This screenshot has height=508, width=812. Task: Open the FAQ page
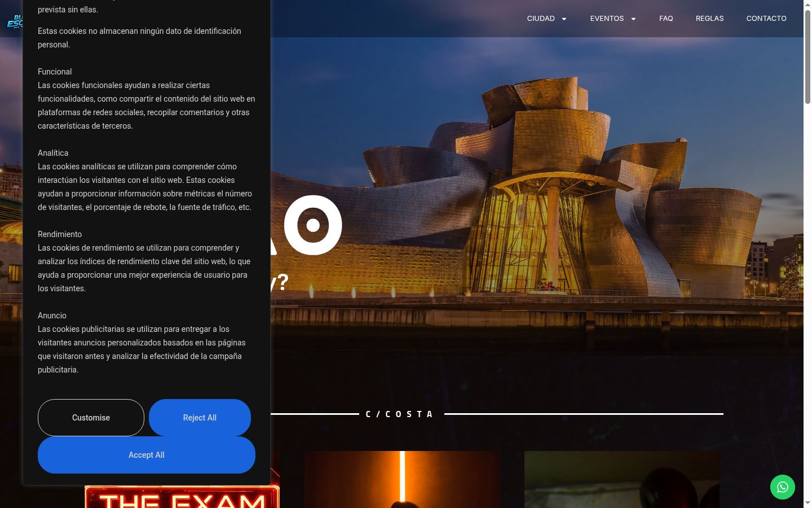click(x=666, y=19)
